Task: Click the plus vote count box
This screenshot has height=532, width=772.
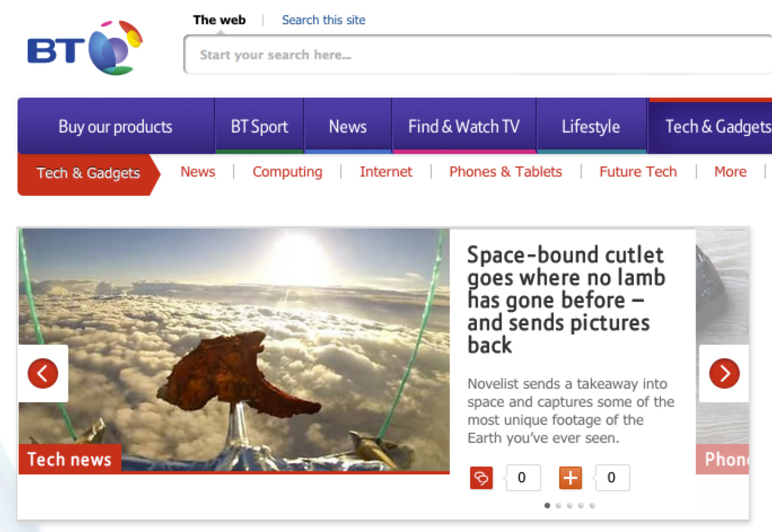Action: click(x=612, y=478)
